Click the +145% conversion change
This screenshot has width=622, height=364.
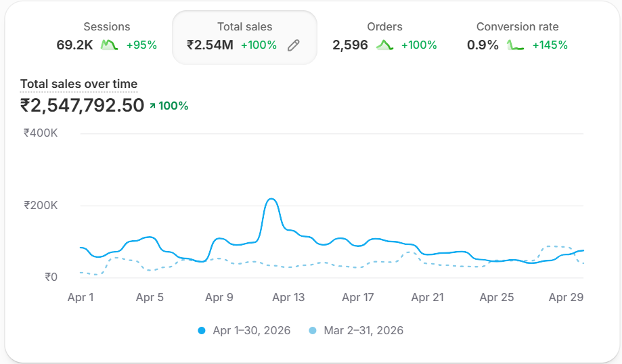(x=550, y=45)
